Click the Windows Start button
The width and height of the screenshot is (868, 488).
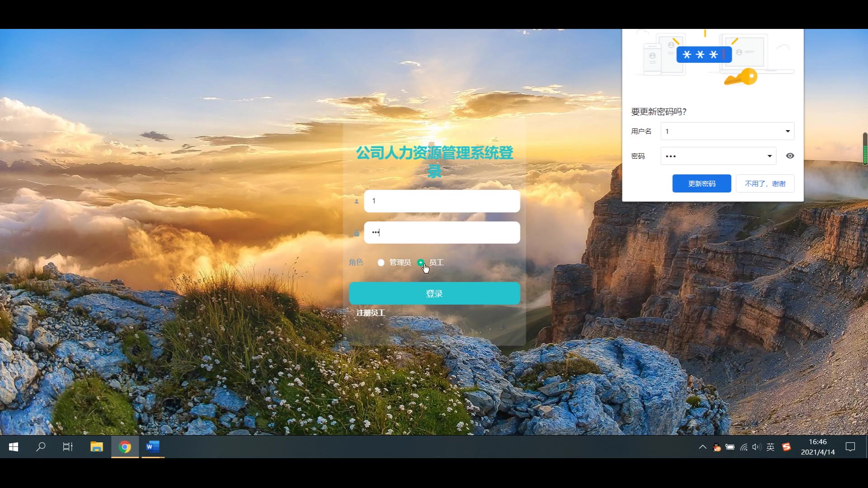click(14, 447)
